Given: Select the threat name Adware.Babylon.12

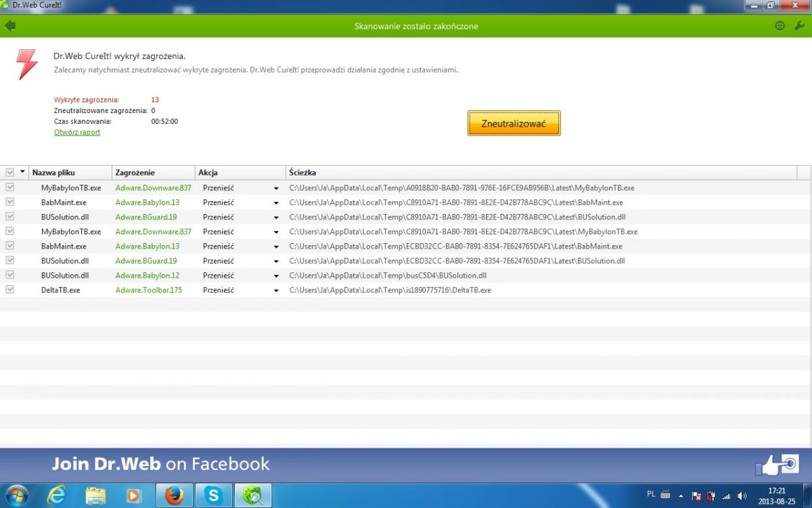Looking at the screenshot, I should click(x=148, y=275).
